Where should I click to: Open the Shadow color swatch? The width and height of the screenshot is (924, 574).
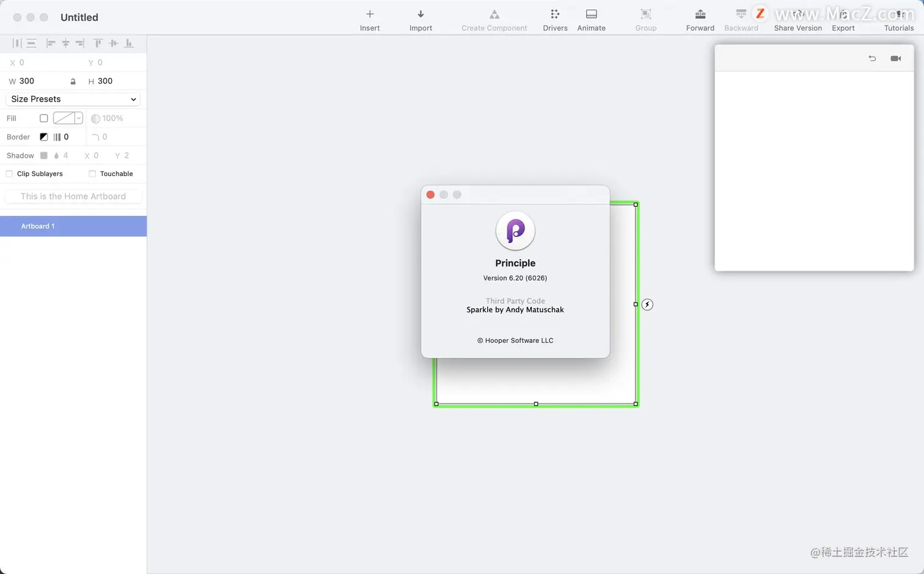(43, 155)
